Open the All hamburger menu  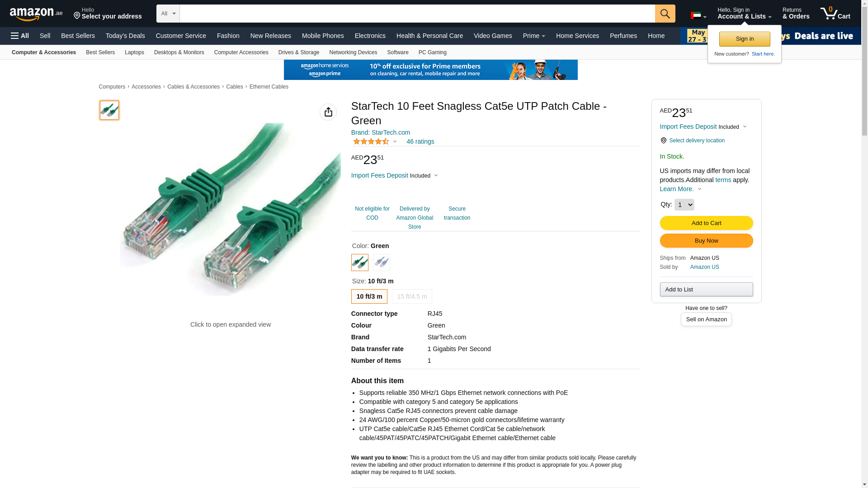(x=20, y=36)
